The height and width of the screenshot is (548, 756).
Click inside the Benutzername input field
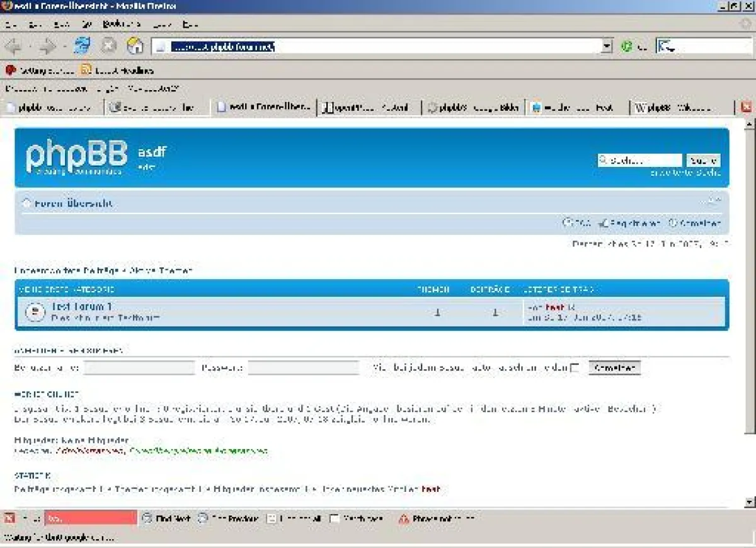(139, 367)
